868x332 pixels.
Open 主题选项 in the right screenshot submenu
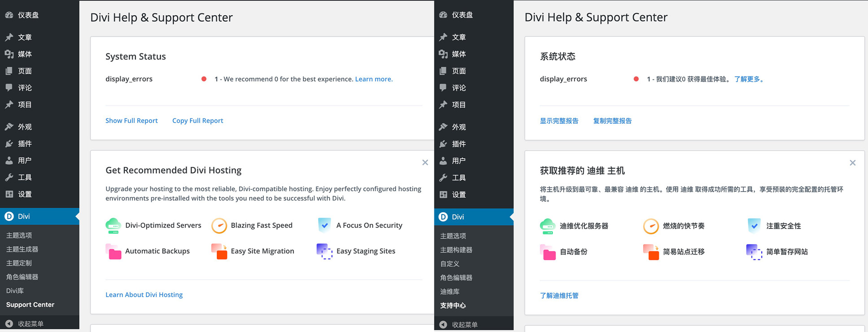point(453,236)
